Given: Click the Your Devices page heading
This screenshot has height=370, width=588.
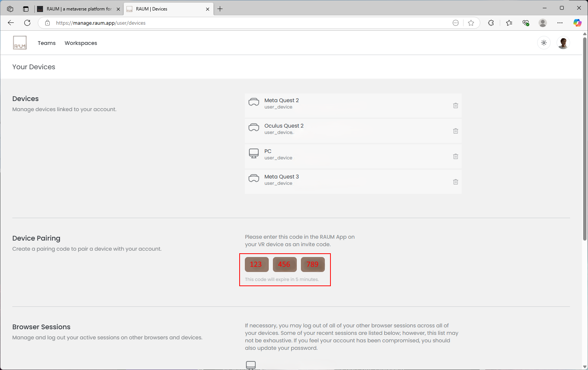Looking at the screenshot, I should click(x=34, y=67).
